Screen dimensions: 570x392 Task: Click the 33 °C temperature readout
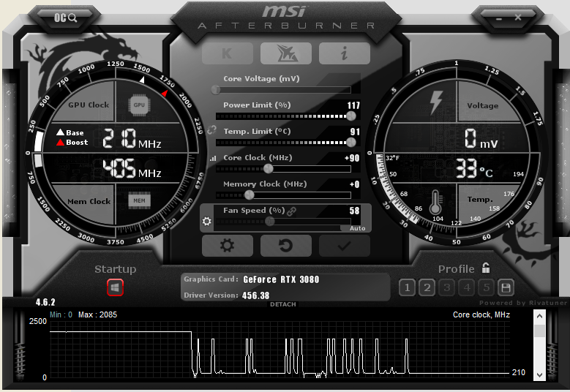tap(474, 169)
